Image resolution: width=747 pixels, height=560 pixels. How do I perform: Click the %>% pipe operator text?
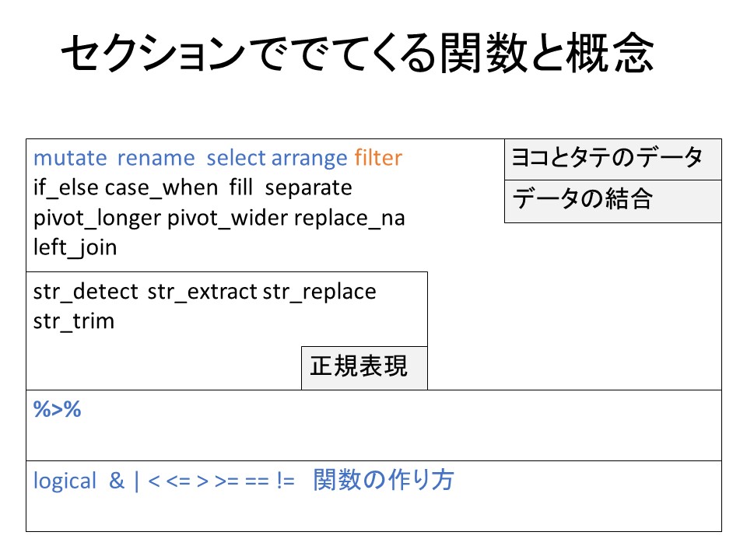pyautogui.click(x=58, y=410)
